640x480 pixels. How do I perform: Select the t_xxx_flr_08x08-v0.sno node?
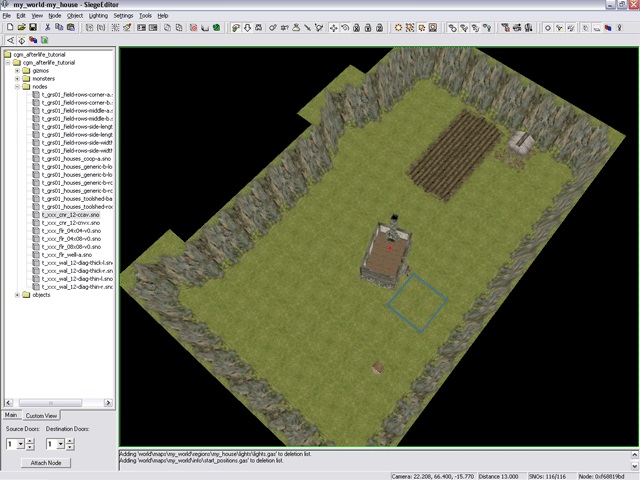[71, 247]
